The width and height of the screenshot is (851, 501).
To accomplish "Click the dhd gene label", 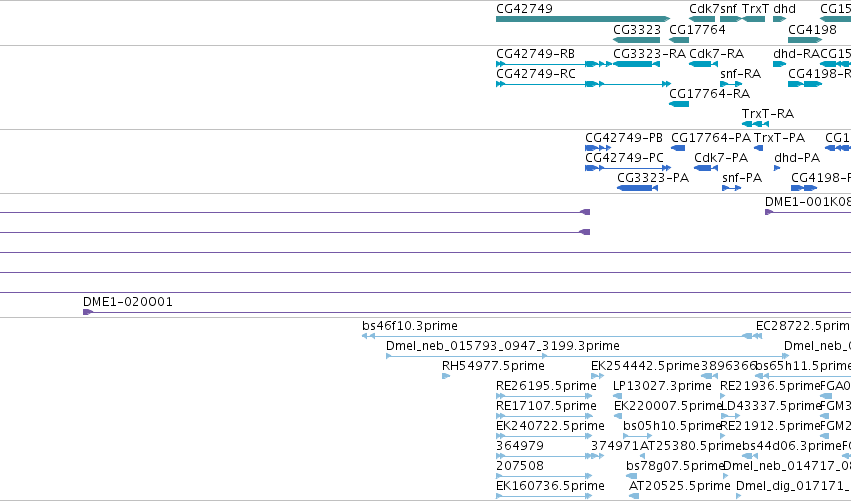I will click(x=784, y=9).
